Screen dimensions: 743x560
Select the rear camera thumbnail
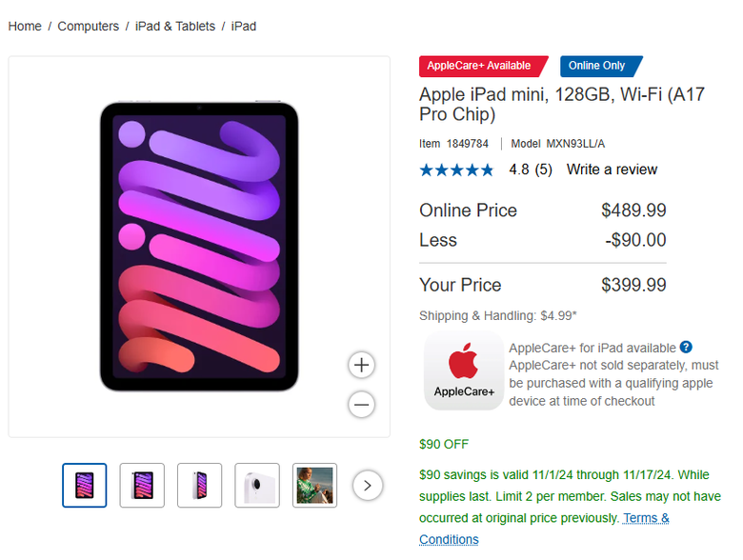257,485
